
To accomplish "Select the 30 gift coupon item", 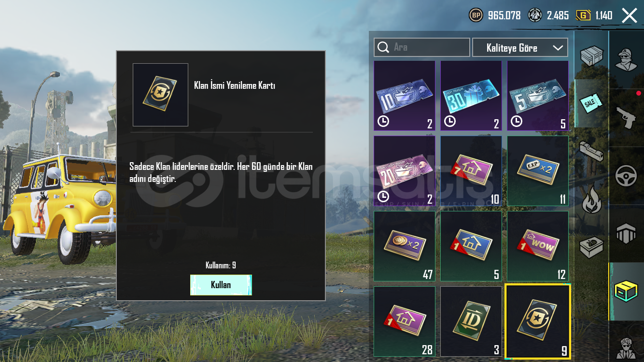I will pyautogui.click(x=471, y=96).
